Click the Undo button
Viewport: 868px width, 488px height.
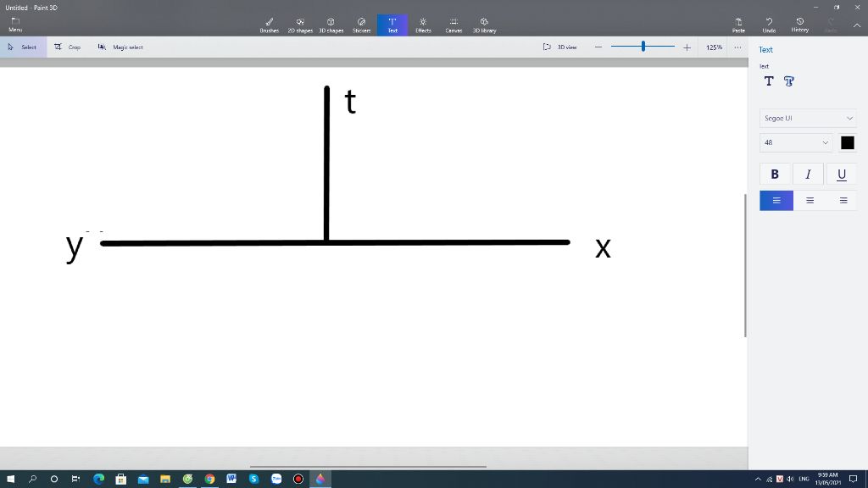coord(769,25)
